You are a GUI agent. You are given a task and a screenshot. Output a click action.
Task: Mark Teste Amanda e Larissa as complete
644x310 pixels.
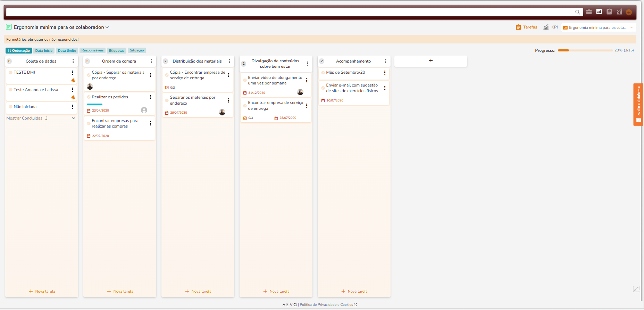(x=10, y=90)
